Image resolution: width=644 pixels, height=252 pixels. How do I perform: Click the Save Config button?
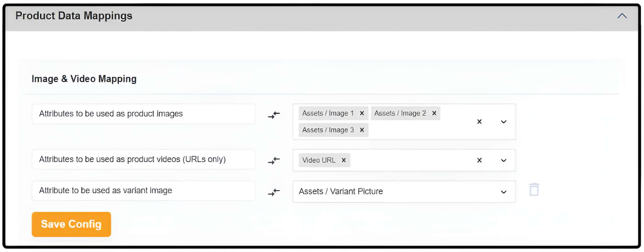pos(71,224)
